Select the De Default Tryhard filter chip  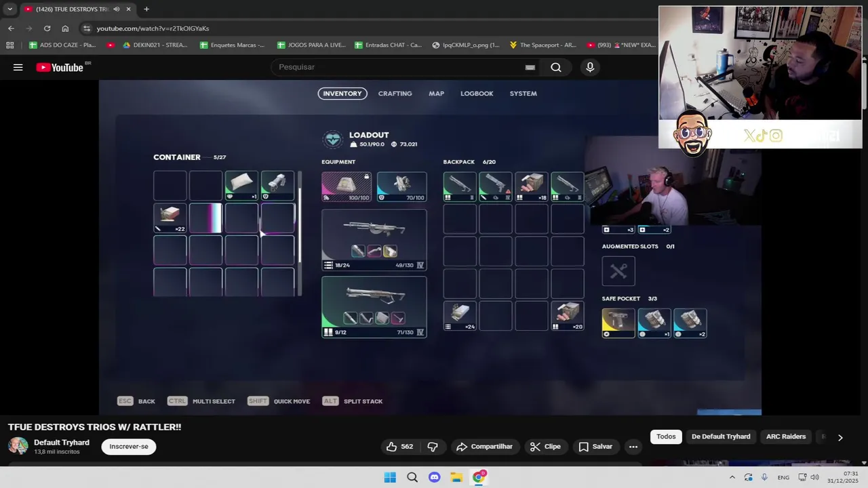[x=721, y=436]
